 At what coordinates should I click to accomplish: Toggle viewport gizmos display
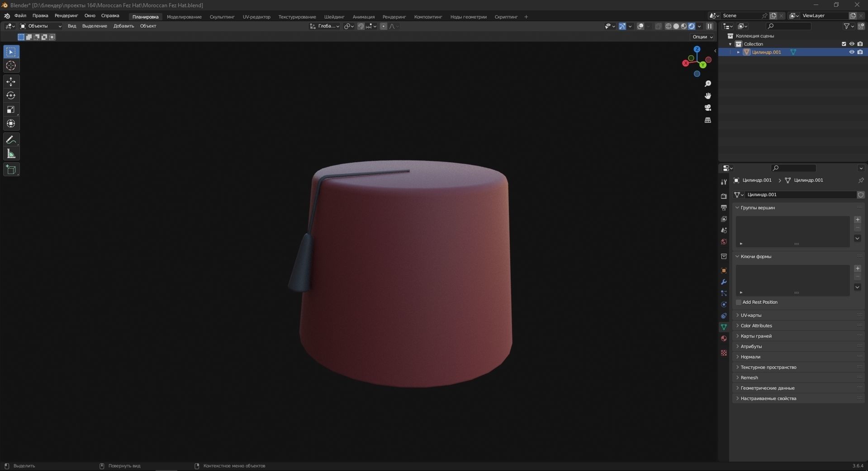coord(622,26)
